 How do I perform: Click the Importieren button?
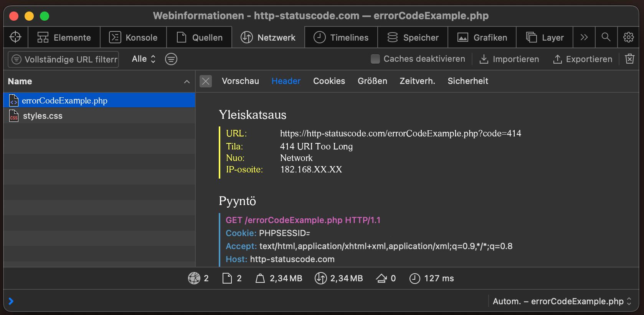point(509,59)
